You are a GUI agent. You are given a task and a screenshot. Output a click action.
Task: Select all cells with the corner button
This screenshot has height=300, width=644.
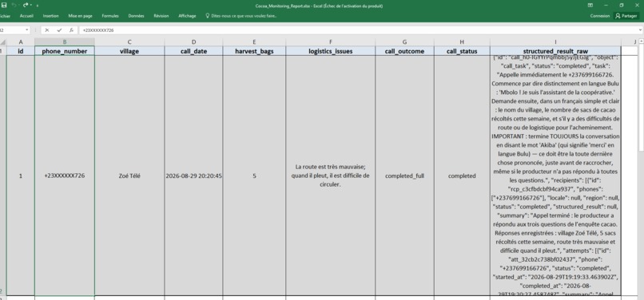(3, 41)
